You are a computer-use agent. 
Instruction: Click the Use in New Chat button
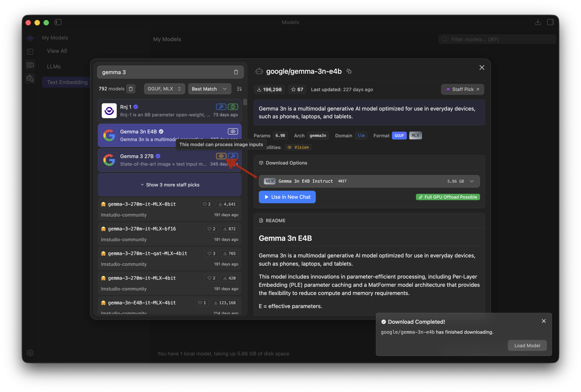[x=287, y=197]
